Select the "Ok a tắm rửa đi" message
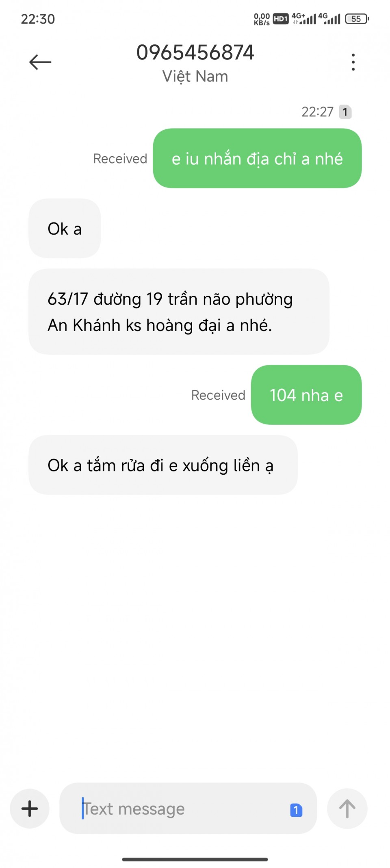 click(163, 465)
